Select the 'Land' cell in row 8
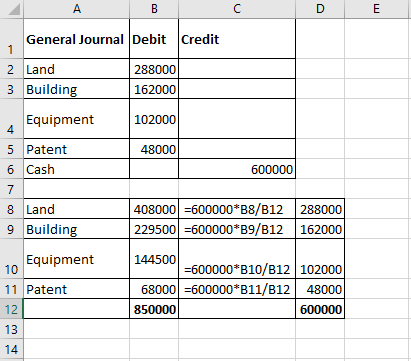The image size is (411, 361). [77, 209]
